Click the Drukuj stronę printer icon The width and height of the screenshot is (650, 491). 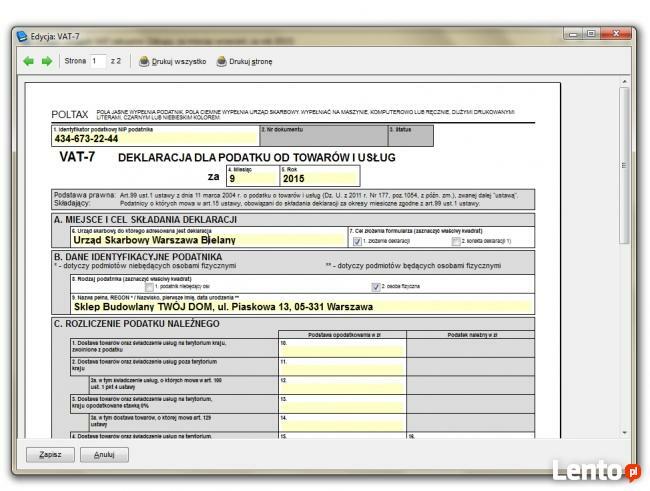[221, 61]
